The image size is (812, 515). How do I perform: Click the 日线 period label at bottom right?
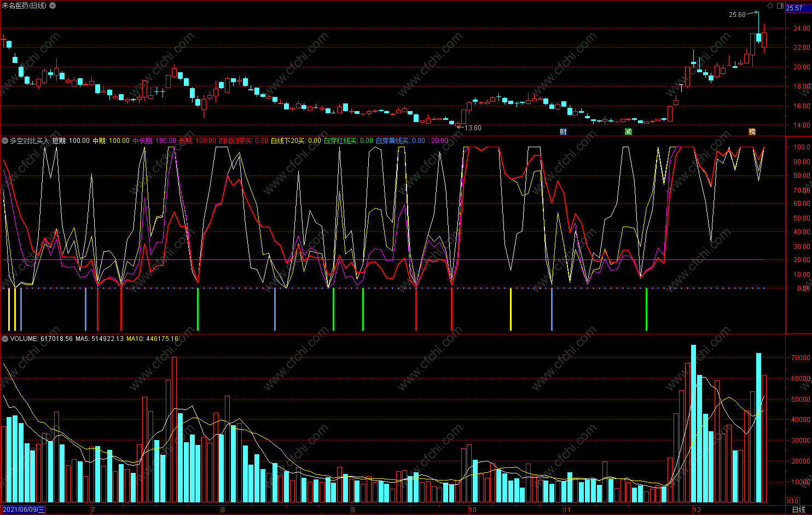pyautogui.click(x=798, y=510)
